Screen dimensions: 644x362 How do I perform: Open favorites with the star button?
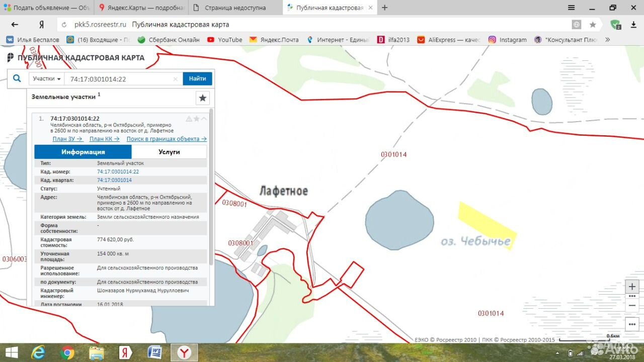[203, 98]
